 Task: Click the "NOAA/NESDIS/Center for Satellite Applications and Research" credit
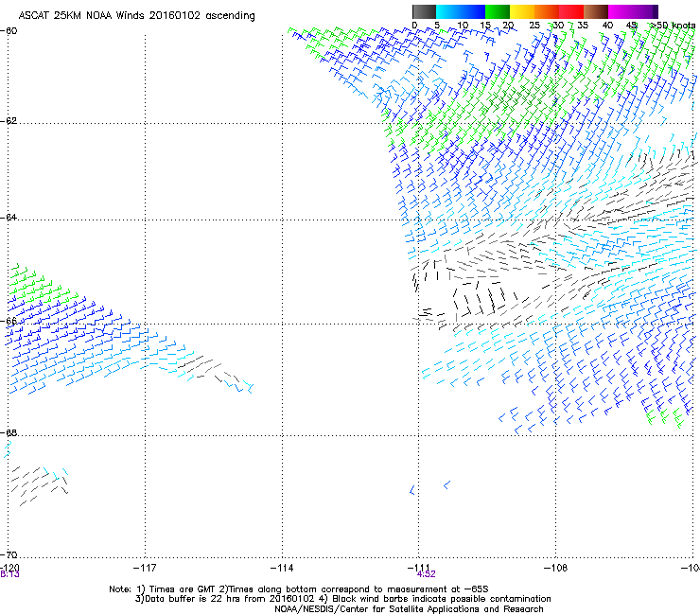coord(409,609)
